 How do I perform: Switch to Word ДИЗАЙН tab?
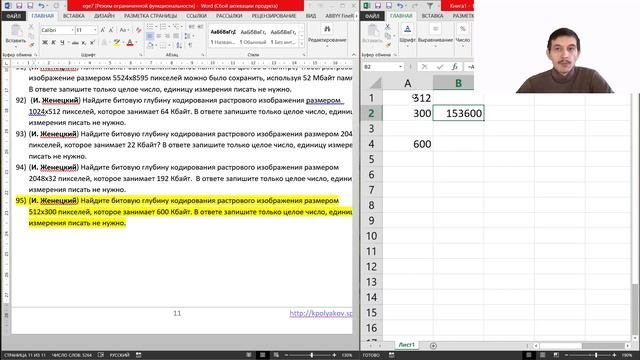(x=104, y=16)
